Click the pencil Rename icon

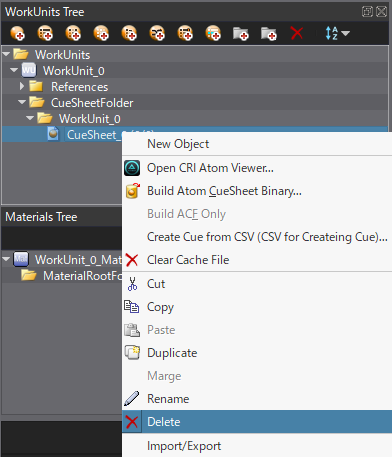pyautogui.click(x=132, y=399)
